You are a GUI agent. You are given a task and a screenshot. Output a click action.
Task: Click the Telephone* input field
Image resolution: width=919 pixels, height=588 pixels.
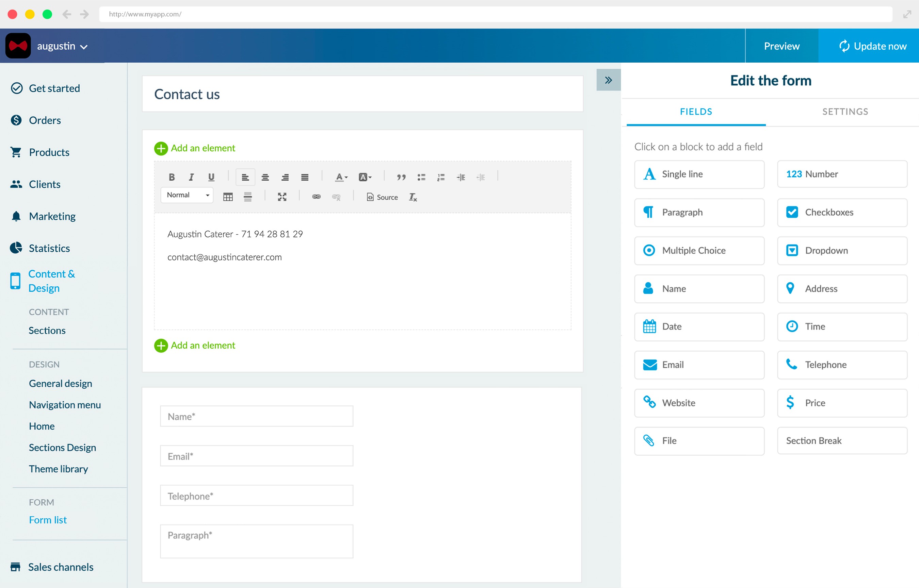pyautogui.click(x=256, y=495)
